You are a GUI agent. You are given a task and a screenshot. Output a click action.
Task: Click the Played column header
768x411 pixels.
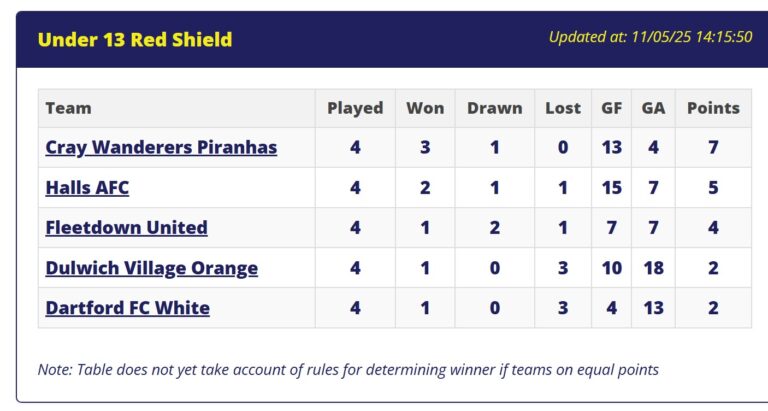[x=355, y=108]
